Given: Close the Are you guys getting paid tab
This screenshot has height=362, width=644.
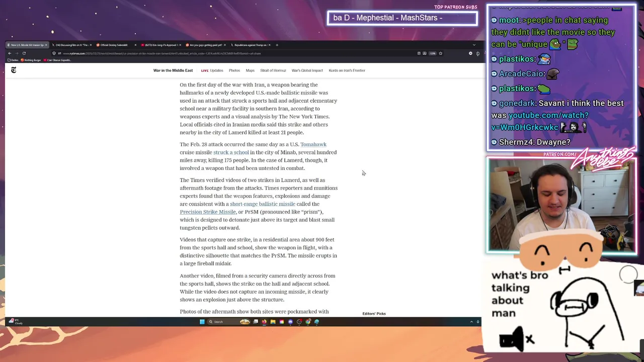Looking at the screenshot, I should point(224,45).
